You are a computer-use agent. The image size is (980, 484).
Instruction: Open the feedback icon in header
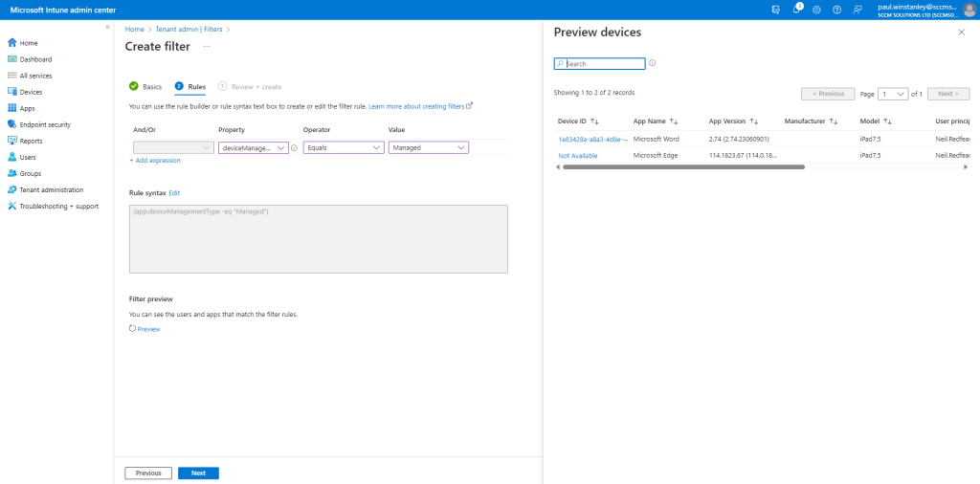point(857,10)
